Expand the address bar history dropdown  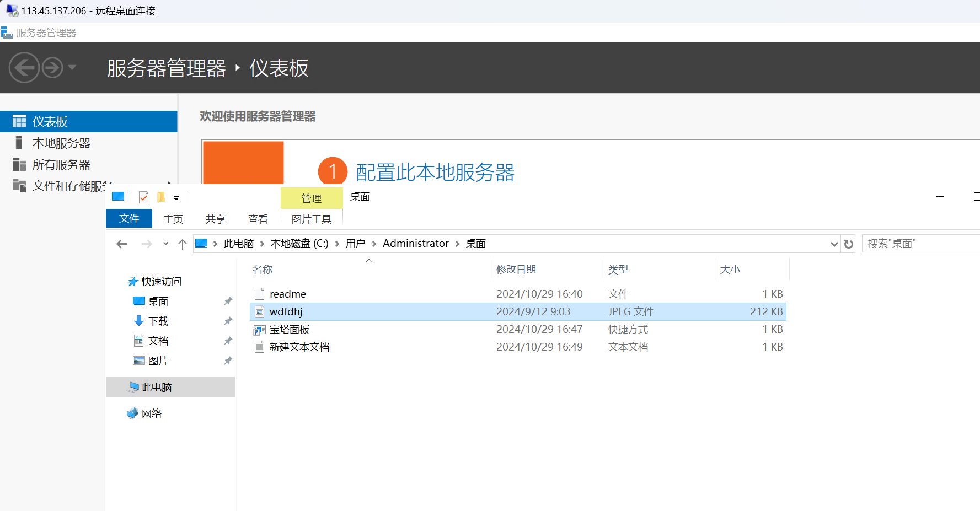pyautogui.click(x=834, y=244)
